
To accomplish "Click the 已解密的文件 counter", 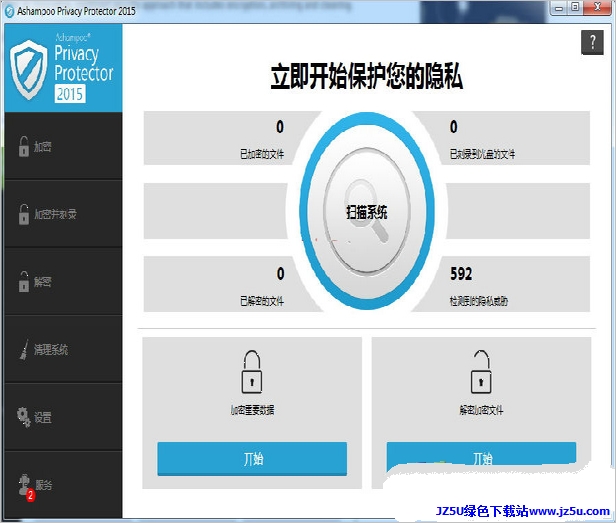I will pos(220,284).
